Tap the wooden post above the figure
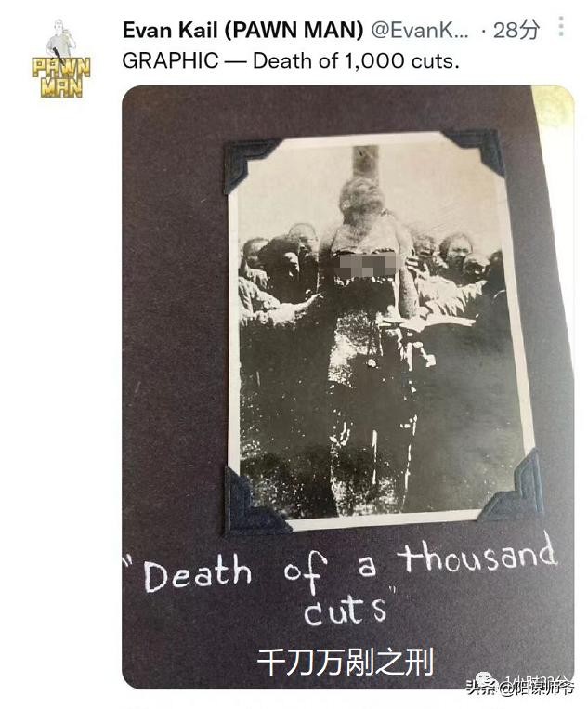This screenshot has width=588, height=709. click(x=365, y=162)
